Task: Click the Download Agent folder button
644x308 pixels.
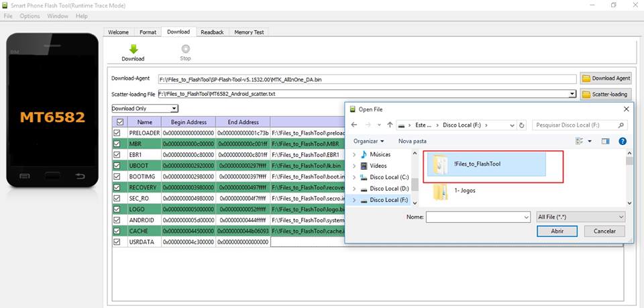Action: point(606,78)
